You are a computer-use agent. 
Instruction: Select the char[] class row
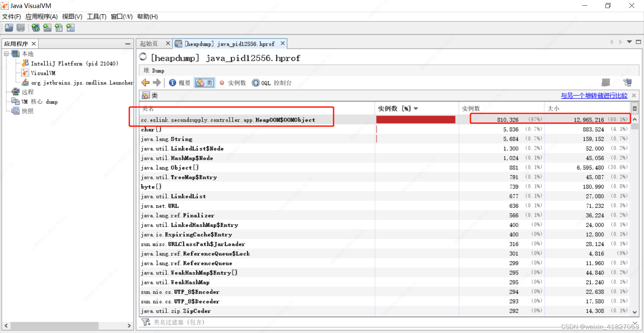pyautogui.click(x=385, y=129)
